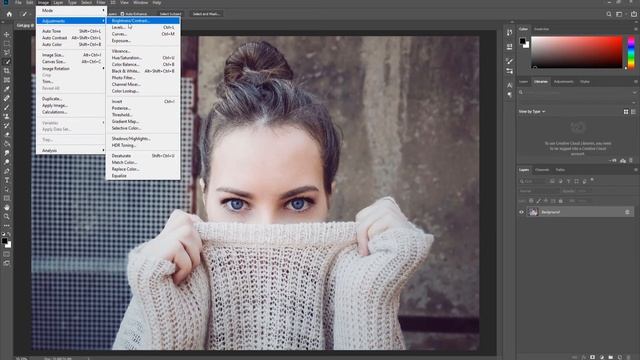The height and width of the screenshot is (360, 640).
Task: Select the Eyedropper tool
Action: (x=7, y=89)
